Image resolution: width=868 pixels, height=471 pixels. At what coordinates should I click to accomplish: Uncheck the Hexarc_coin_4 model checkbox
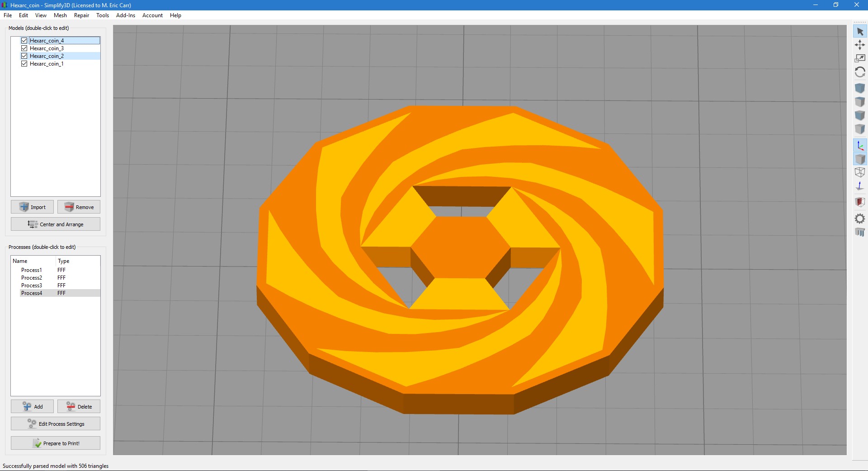[x=24, y=41]
